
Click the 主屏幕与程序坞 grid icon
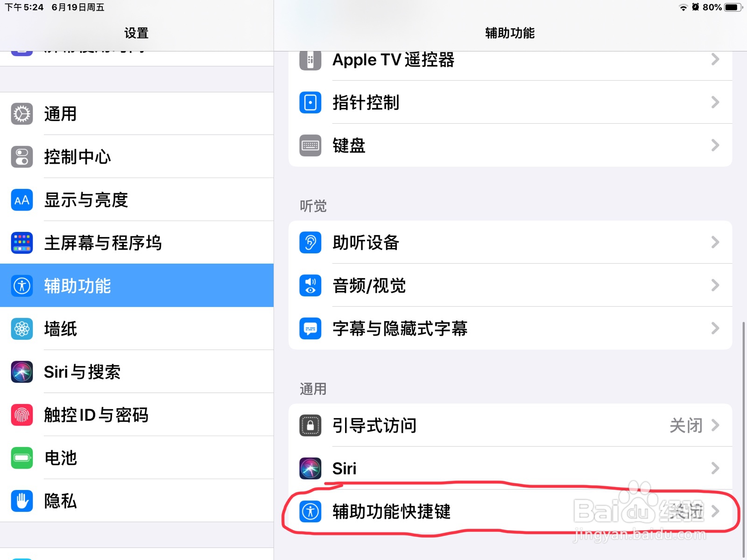click(x=21, y=242)
